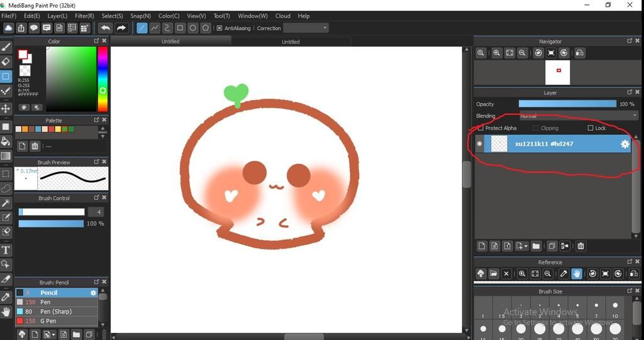
Task: Delete palette color with trash icon
Action: coord(35,146)
